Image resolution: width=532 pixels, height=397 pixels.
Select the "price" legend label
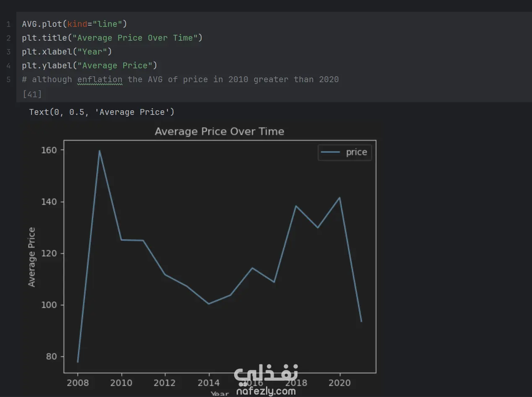click(356, 152)
